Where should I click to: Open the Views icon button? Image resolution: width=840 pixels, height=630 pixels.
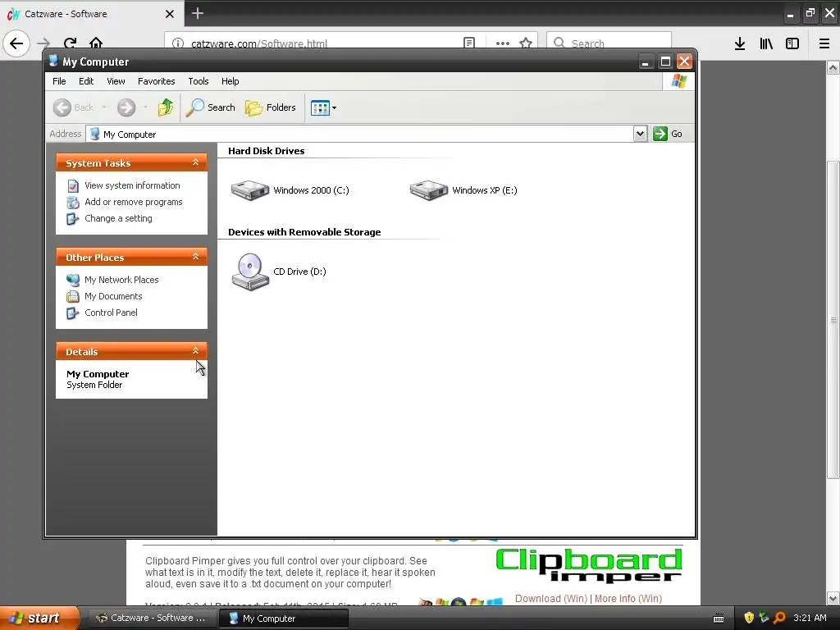pyautogui.click(x=320, y=107)
